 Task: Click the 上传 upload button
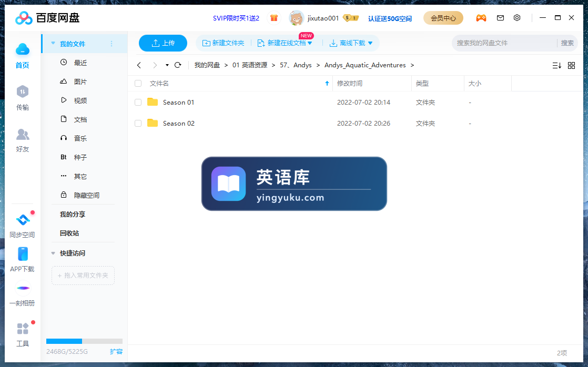(163, 43)
